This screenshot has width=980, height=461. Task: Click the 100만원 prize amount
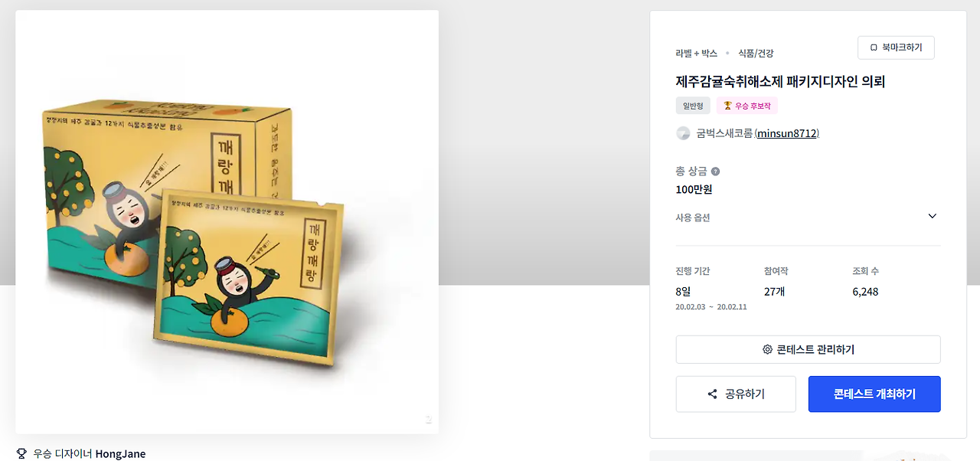(694, 189)
